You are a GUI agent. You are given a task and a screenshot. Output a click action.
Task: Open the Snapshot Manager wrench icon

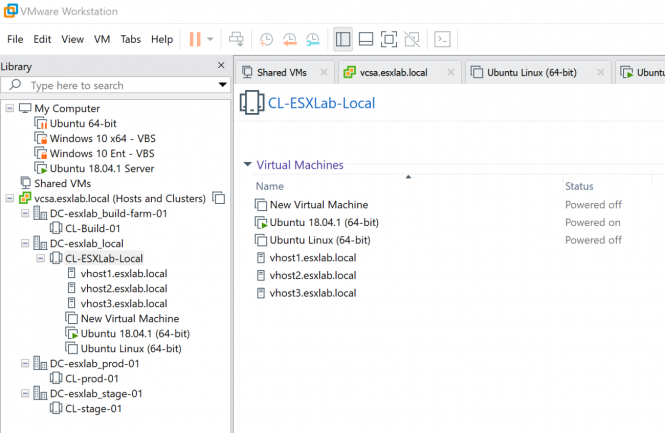click(x=313, y=39)
